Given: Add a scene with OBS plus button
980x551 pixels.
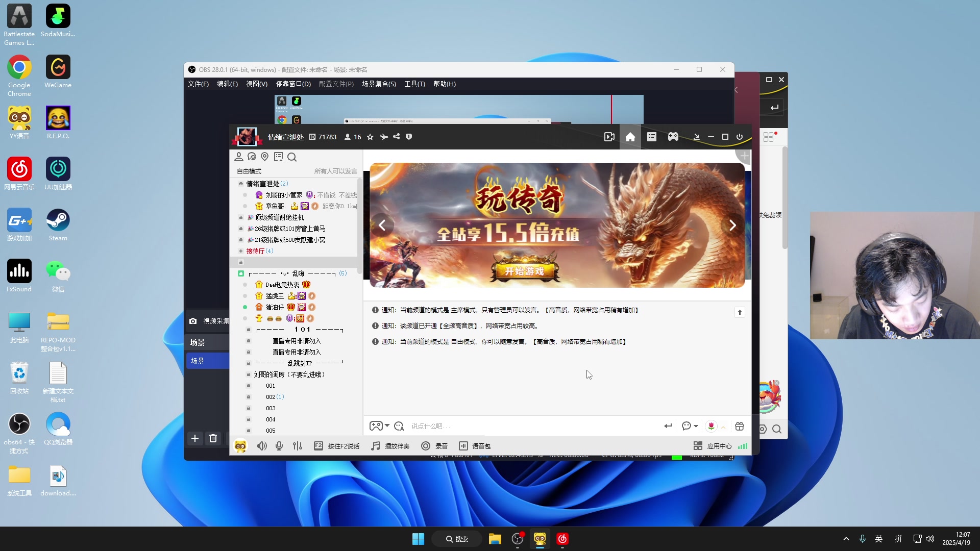Looking at the screenshot, I should point(195,438).
